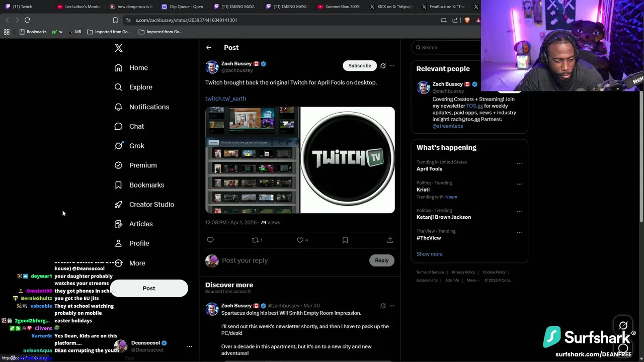
Task: Open Articles in sidebar
Action: 133,224
